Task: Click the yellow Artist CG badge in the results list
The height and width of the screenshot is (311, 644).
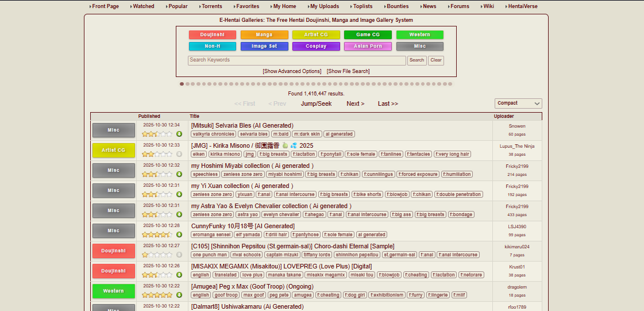Action: [x=114, y=151]
